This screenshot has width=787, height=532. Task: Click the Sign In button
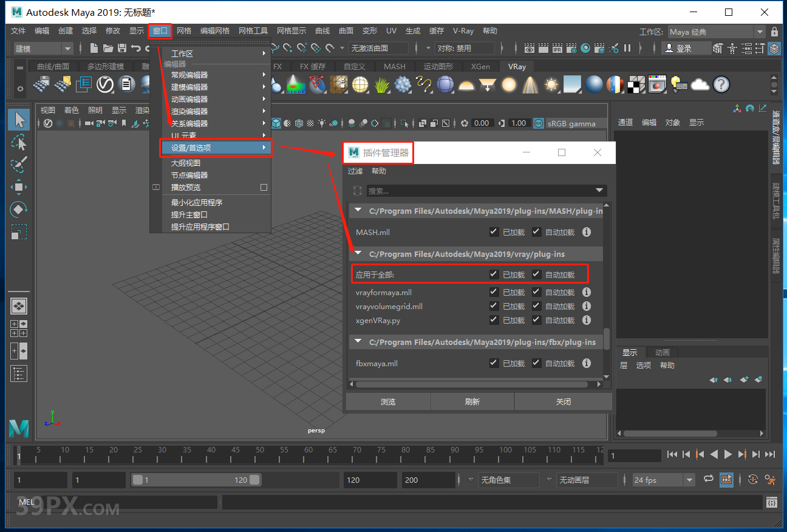685,49
